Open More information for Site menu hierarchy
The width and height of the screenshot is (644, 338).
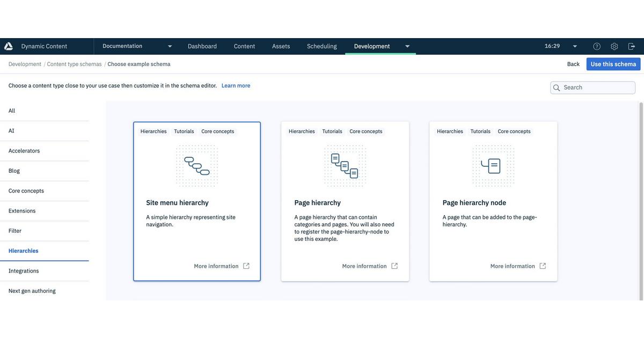click(x=216, y=266)
